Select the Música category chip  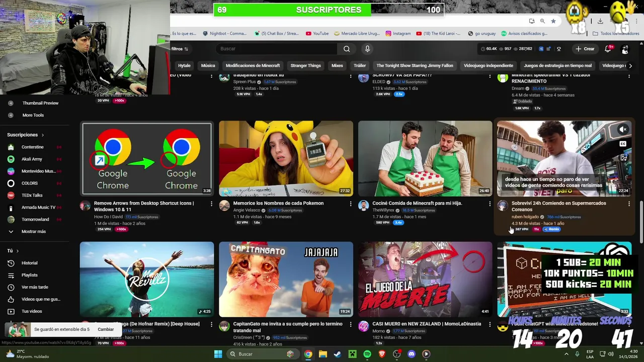click(208, 65)
